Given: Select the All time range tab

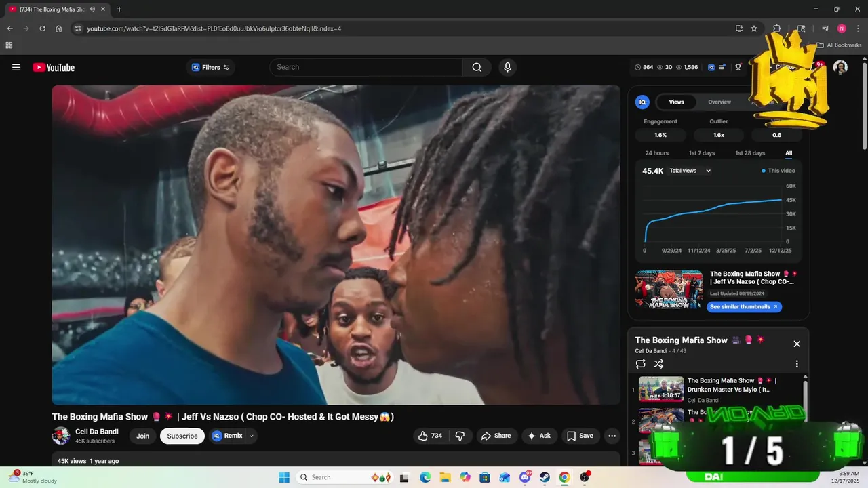Looking at the screenshot, I should click(x=789, y=153).
